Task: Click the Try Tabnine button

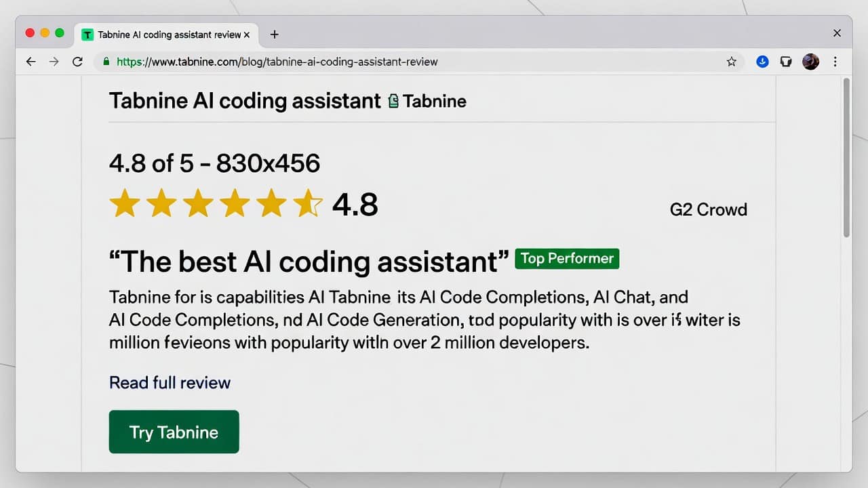Action: (174, 432)
